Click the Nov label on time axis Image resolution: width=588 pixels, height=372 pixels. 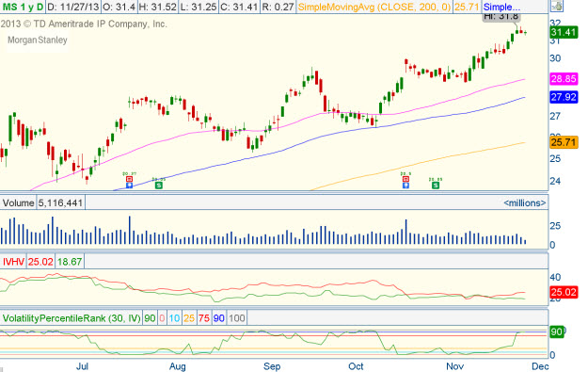(454, 366)
